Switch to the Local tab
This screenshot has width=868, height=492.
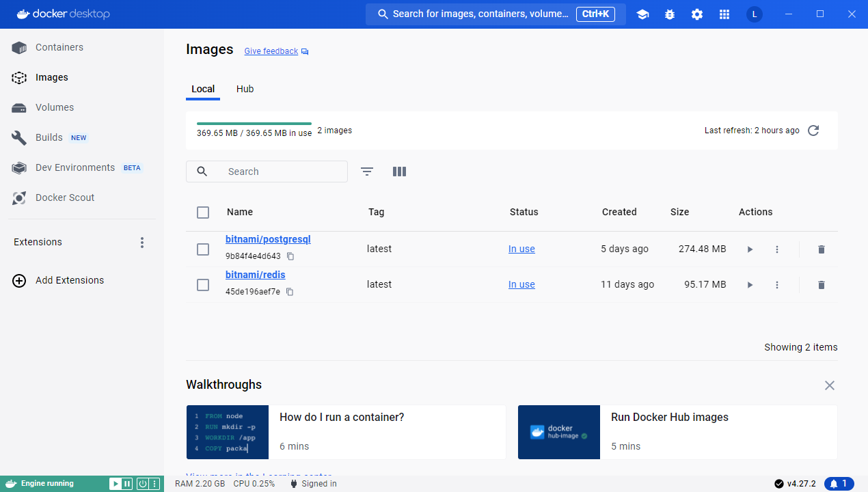[203, 89]
